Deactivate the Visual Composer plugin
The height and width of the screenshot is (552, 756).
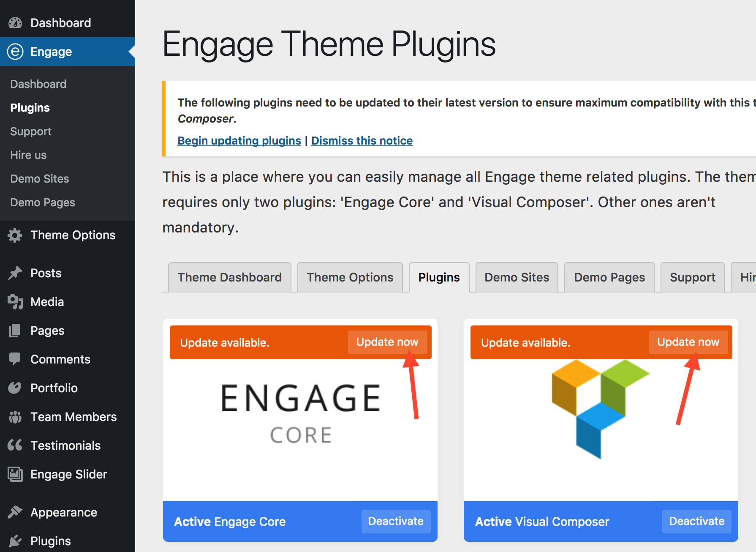(697, 521)
